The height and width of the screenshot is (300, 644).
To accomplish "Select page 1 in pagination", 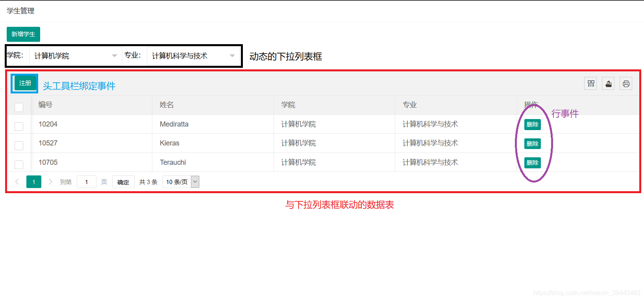I will click(x=34, y=182).
